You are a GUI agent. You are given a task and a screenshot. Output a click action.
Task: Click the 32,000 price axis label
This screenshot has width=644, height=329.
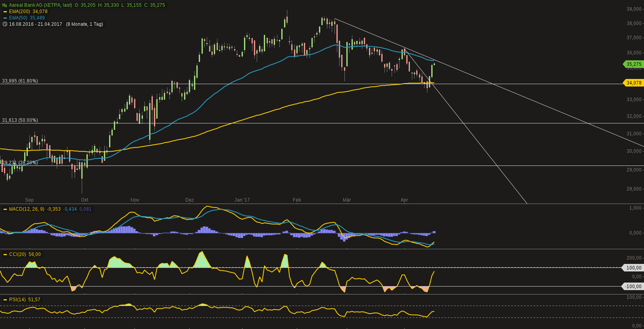coord(634,116)
